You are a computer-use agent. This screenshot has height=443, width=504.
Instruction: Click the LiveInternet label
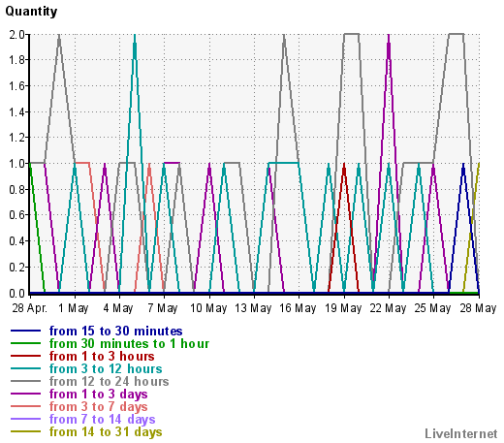tap(461, 433)
